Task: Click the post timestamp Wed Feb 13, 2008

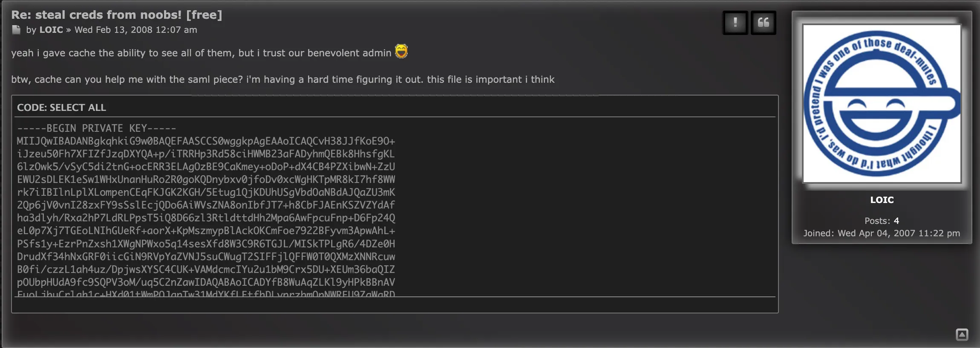Action: tap(136, 30)
